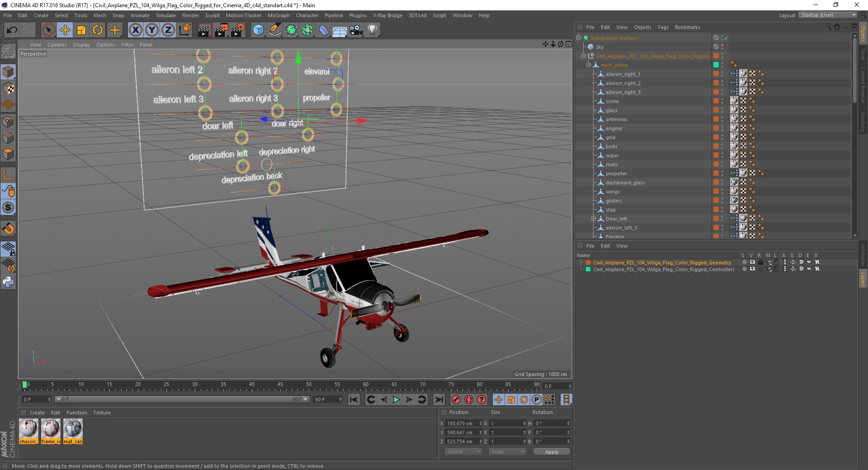868x470 pixels.
Task: Toggle Z axis lock
Action: pyautogui.click(x=168, y=30)
